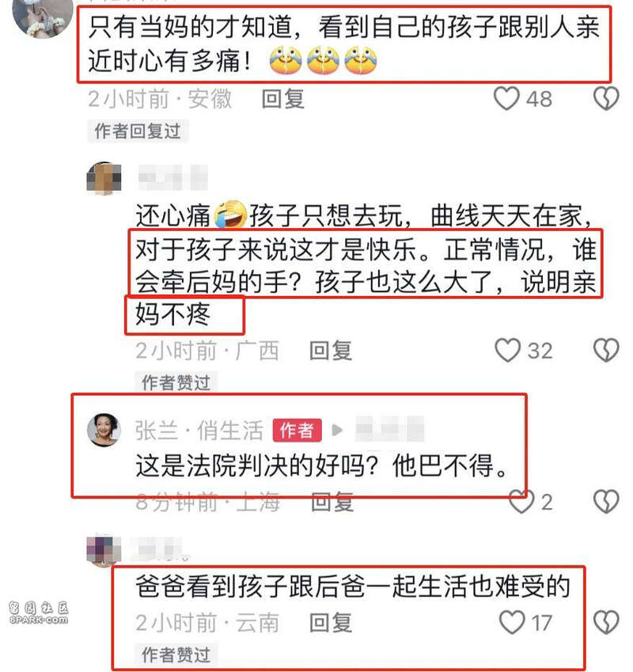Like the Anhui comment with 48 likes
The width and height of the screenshot is (633, 672).
(x=506, y=99)
